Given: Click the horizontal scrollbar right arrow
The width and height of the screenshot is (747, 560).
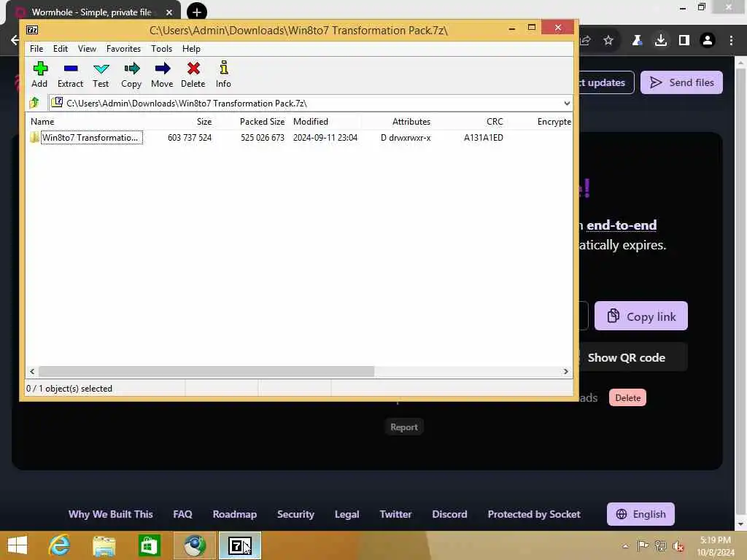Looking at the screenshot, I should (x=566, y=371).
